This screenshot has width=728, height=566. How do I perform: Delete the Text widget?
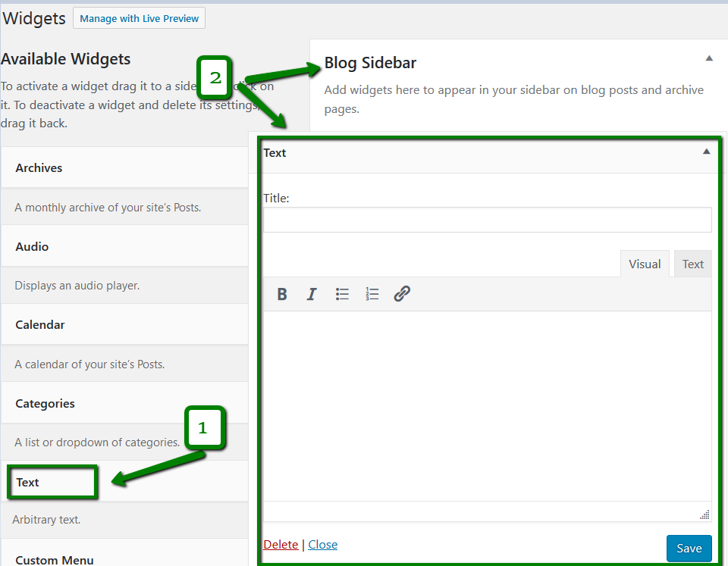click(x=281, y=544)
